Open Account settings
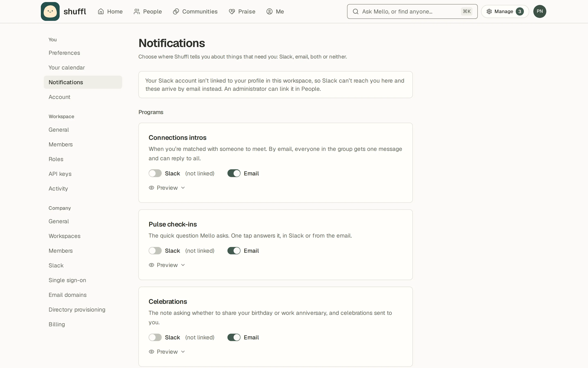Image resolution: width=588 pixels, height=368 pixels. click(x=83, y=97)
